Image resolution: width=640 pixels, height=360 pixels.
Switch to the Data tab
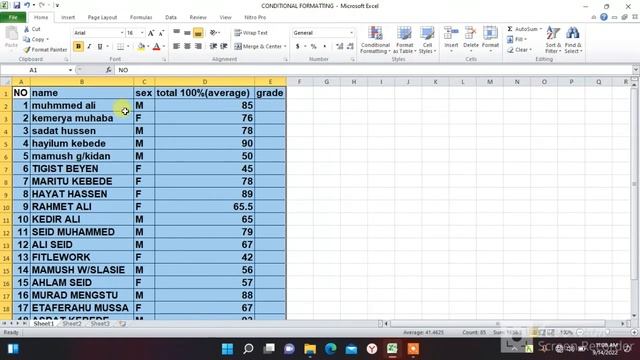pos(171,17)
